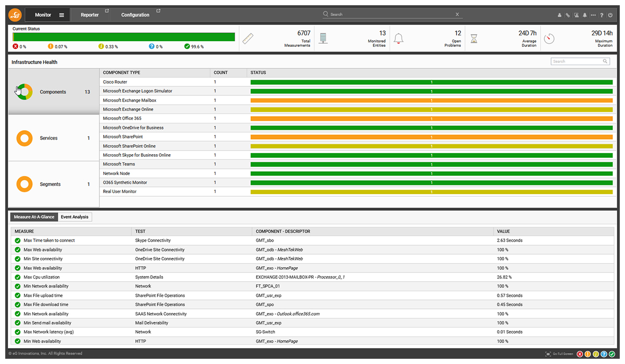Open the alarm window warning icon

[x=577, y=15]
